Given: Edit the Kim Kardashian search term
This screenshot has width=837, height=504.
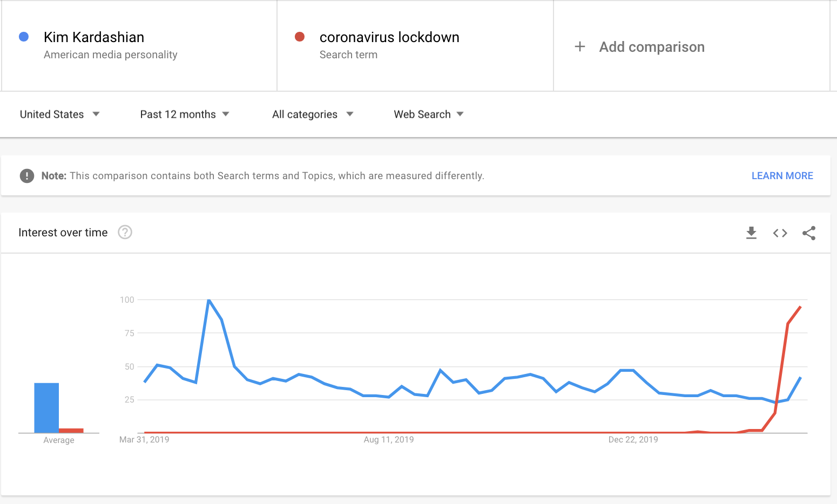Looking at the screenshot, I should click(94, 37).
